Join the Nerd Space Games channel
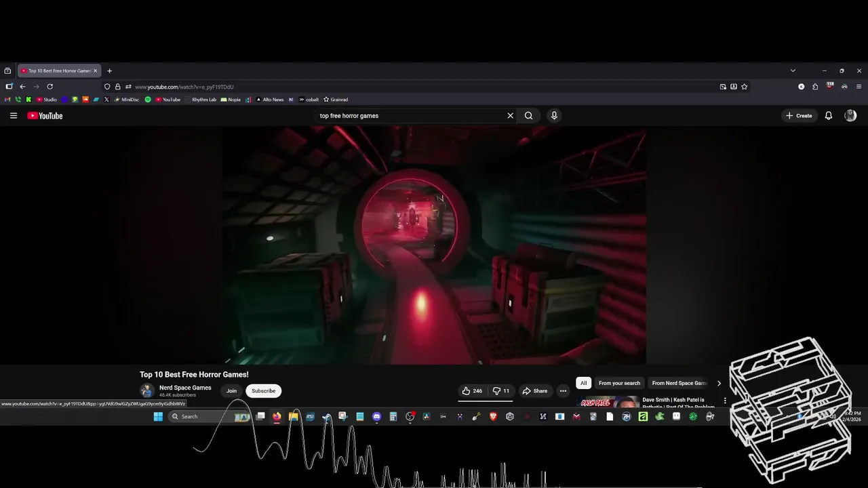 tap(231, 391)
